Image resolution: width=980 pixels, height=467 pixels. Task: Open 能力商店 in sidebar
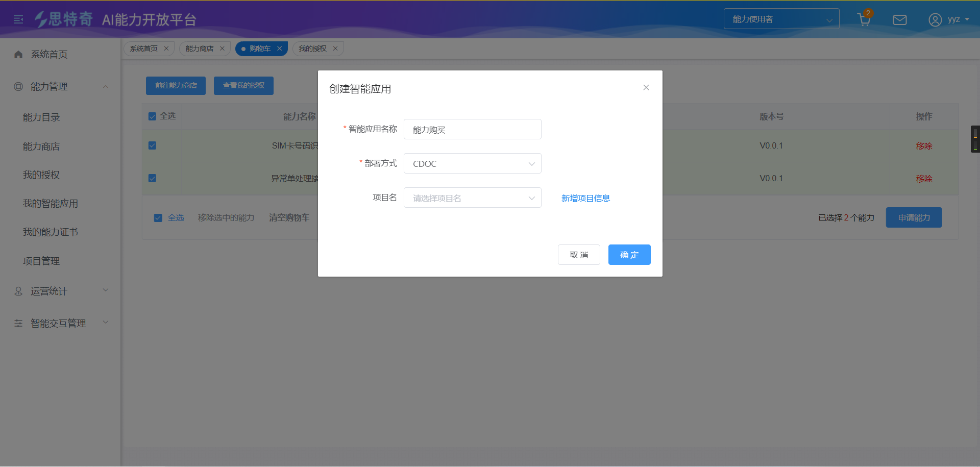point(41,146)
